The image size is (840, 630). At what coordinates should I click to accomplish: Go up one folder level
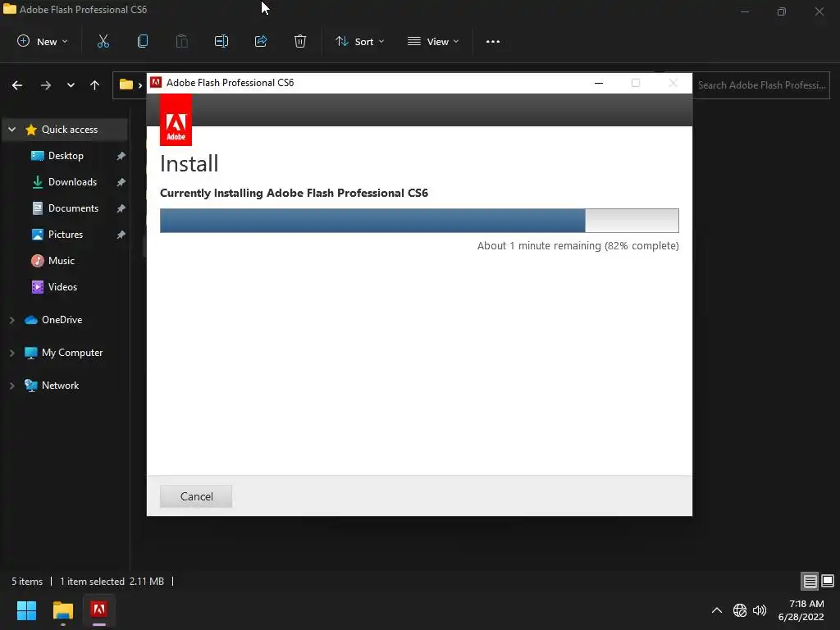pyautogui.click(x=95, y=85)
